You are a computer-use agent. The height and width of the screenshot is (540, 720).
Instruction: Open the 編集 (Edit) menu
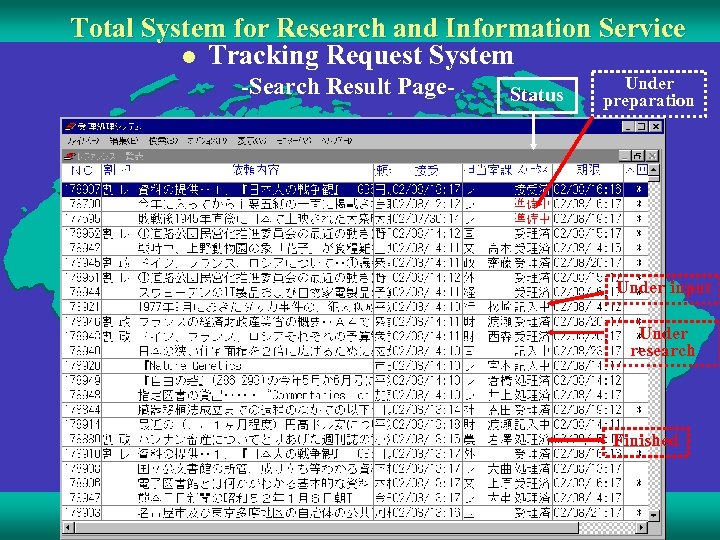124,141
